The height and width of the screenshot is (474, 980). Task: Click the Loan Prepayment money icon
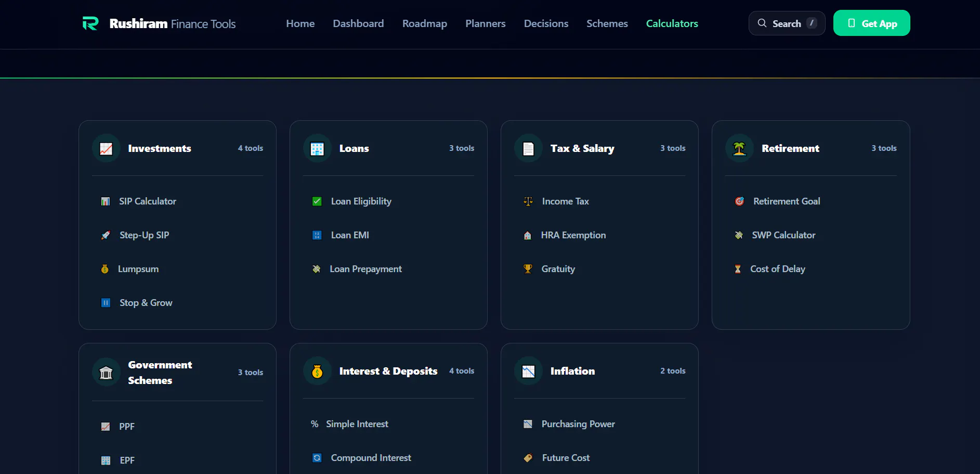(x=316, y=269)
